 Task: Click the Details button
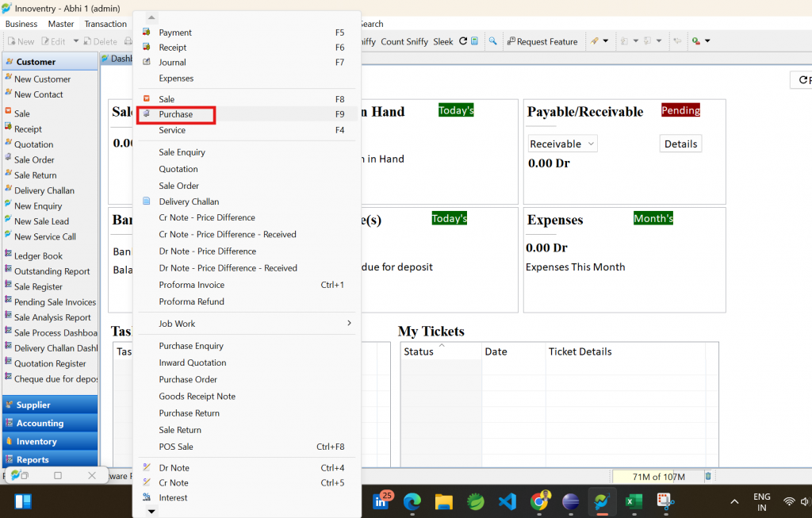pos(680,144)
